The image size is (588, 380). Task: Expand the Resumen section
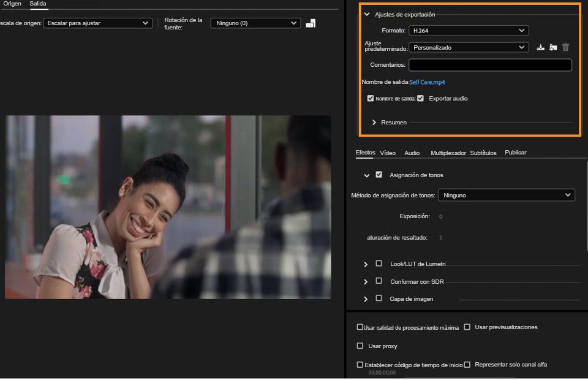(x=374, y=123)
